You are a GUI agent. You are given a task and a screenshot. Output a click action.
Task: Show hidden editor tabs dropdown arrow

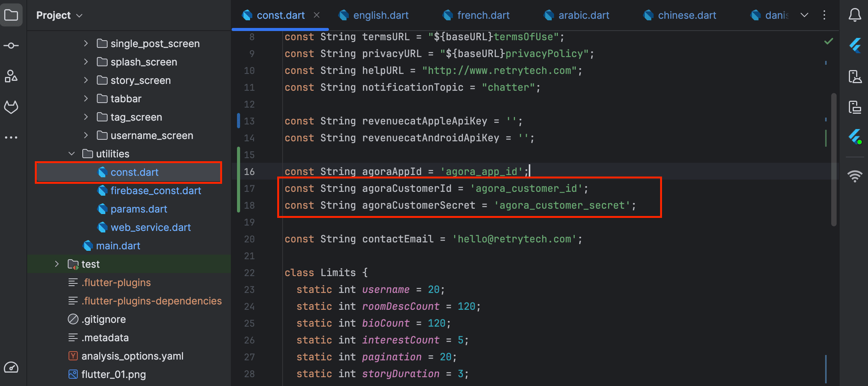pos(804,15)
